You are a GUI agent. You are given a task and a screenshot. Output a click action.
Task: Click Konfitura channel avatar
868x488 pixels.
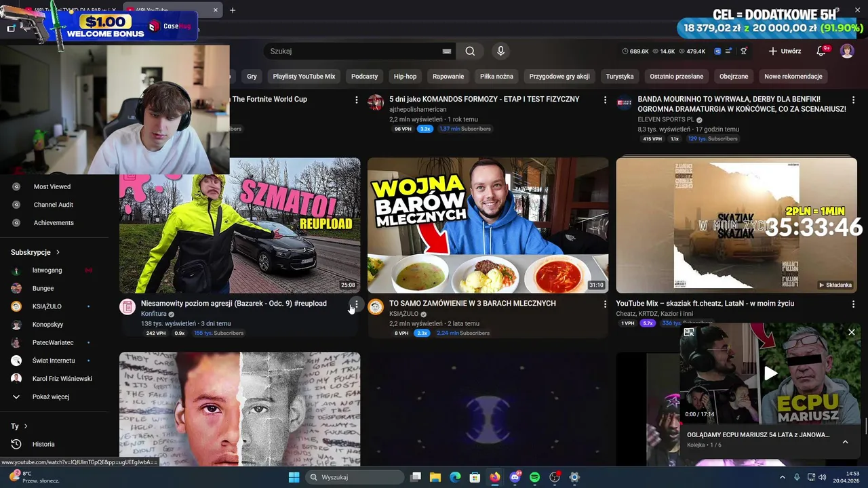point(127,306)
